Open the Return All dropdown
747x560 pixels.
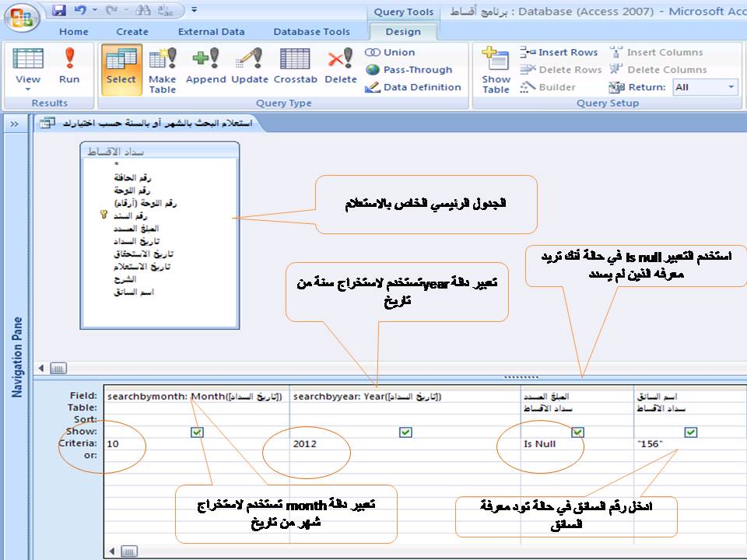pos(705,87)
